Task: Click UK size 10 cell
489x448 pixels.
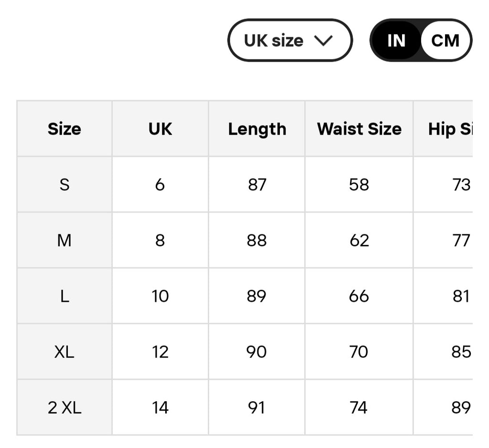Action: [x=160, y=296]
